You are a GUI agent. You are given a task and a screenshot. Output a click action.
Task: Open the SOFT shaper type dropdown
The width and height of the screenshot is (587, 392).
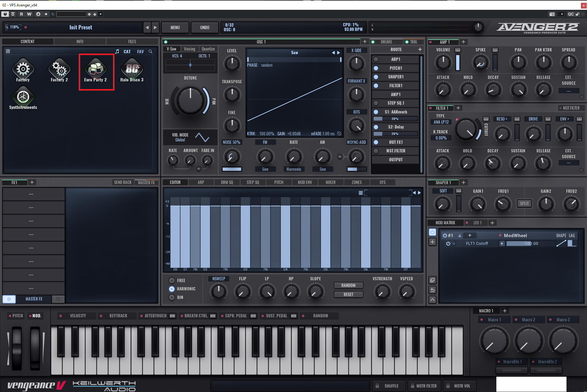click(x=443, y=191)
